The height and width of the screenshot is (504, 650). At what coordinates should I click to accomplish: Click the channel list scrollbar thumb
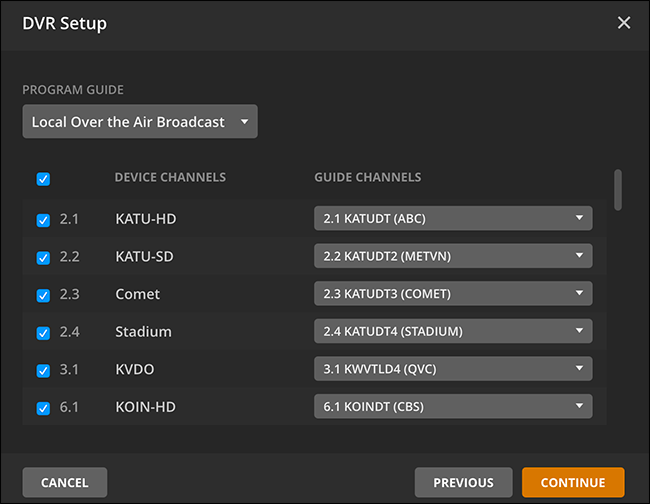618,189
